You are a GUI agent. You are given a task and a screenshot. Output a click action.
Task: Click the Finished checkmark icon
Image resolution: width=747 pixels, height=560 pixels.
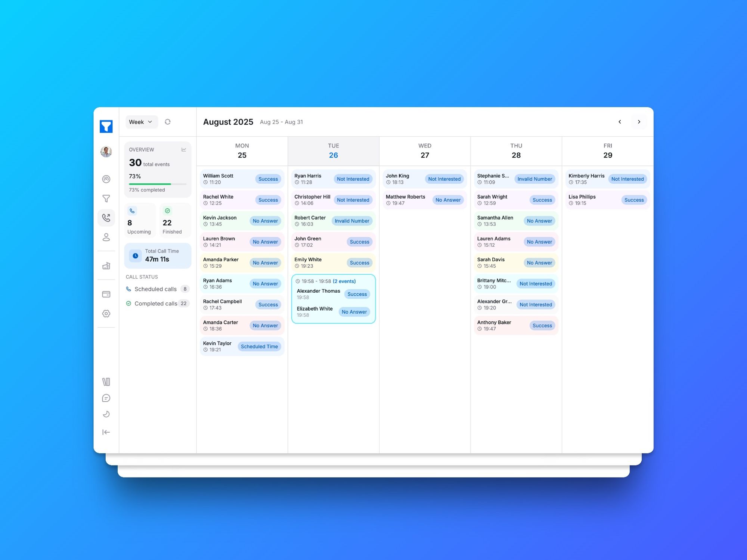tap(167, 211)
